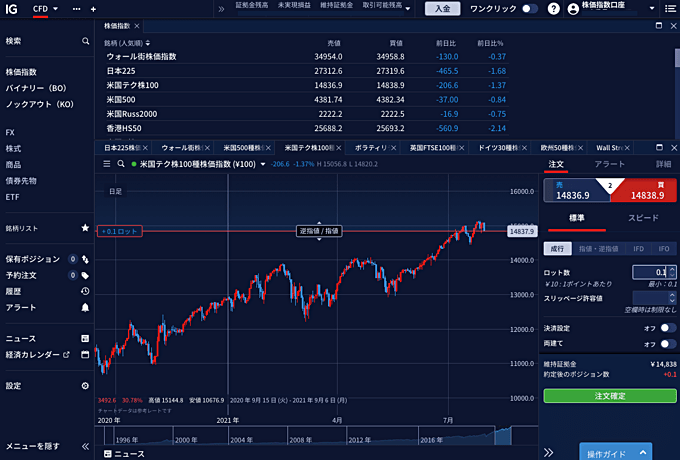The image size is (680, 460).
Task: Toggle the 両建て switch
Action: click(x=668, y=344)
